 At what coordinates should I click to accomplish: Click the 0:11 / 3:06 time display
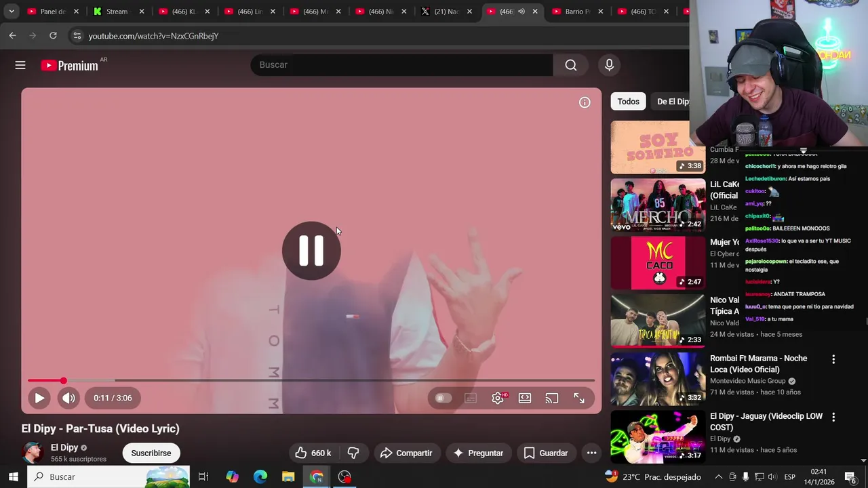[x=113, y=398]
